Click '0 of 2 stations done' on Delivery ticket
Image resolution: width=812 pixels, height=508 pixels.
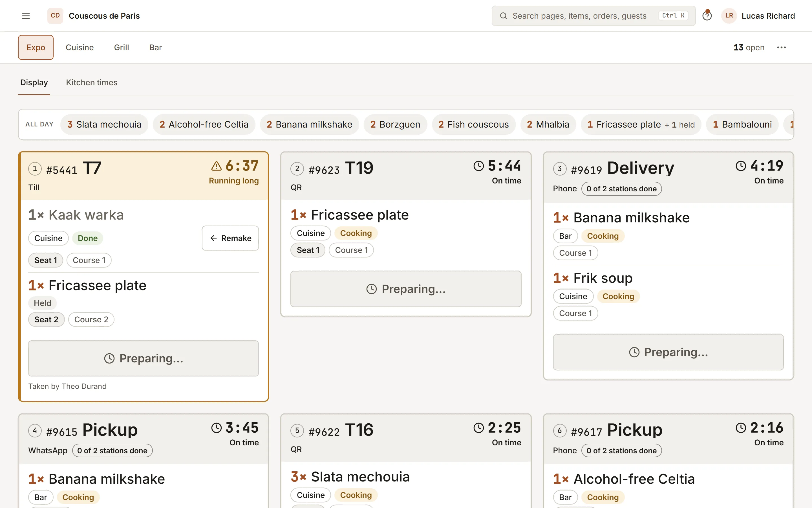coord(621,189)
